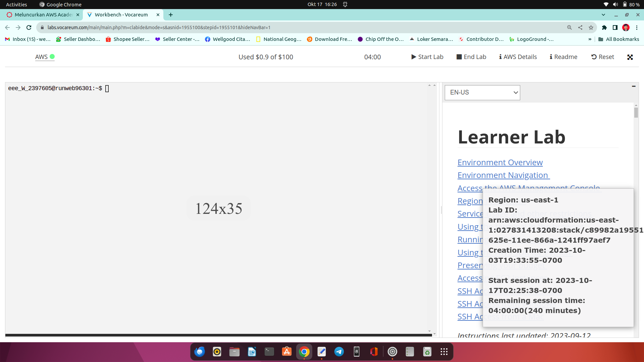The image size is (644, 362).
Task: Open the EN-US language dropdown
Action: coord(482,93)
